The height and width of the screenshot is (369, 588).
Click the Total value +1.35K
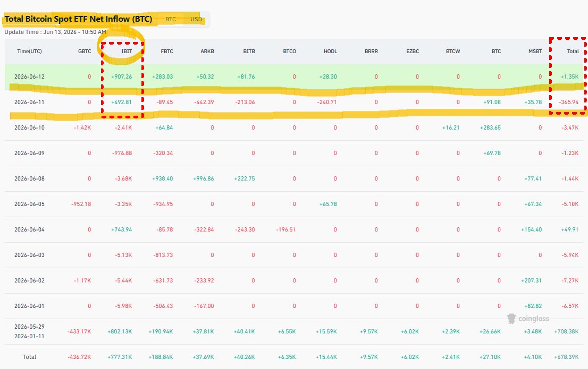(569, 77)
